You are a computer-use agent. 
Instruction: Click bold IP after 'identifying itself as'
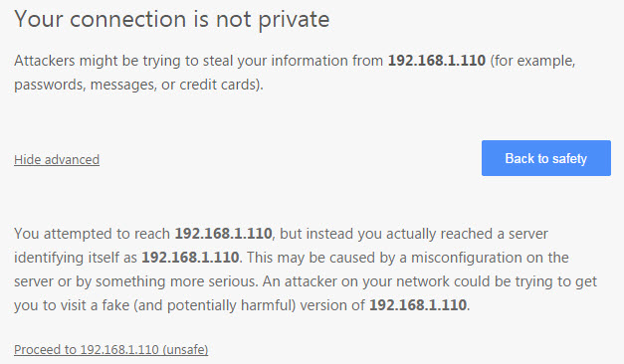pyautogui.click(x=190, y=258)
